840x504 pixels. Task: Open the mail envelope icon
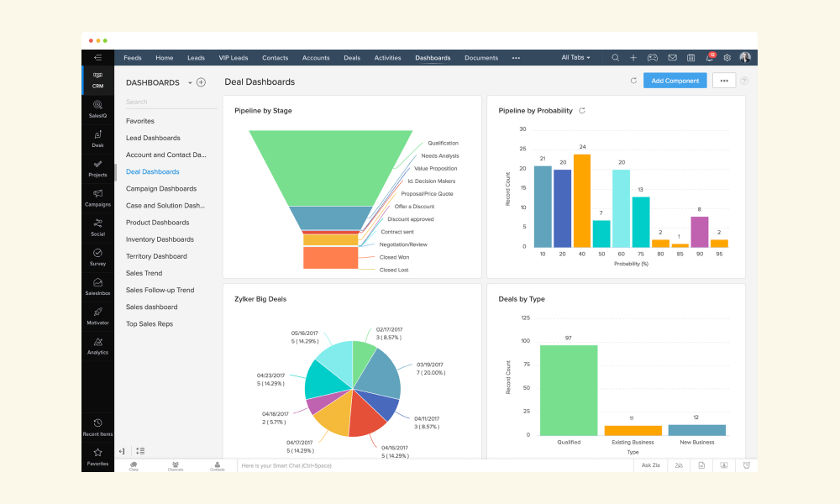pyautogui.click(x=672, y=57)
